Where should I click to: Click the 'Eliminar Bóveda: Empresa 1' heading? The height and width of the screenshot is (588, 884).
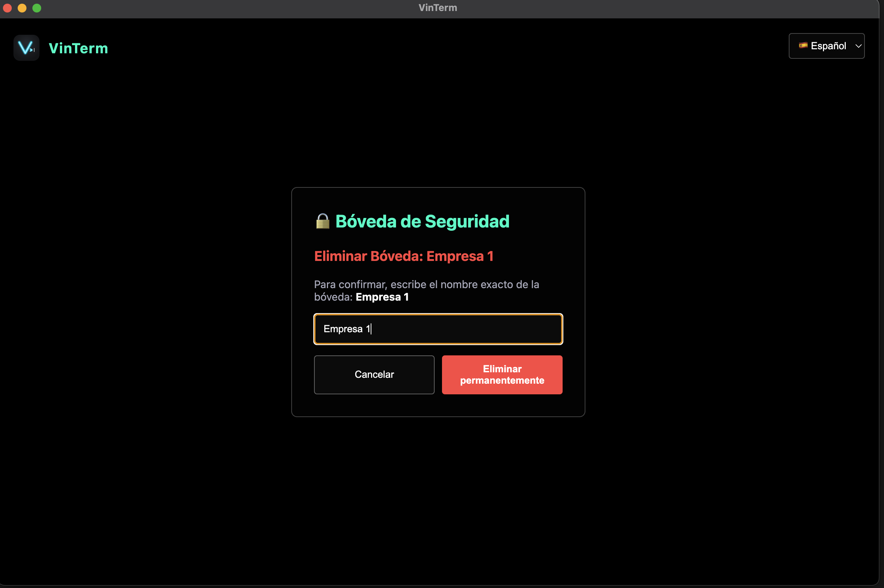tap(404, 256)
